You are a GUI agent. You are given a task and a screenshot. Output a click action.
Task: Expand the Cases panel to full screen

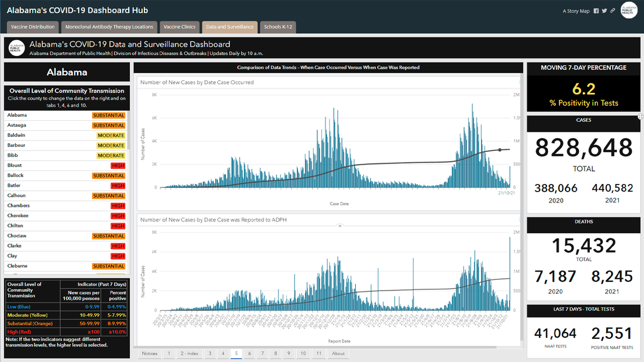[x=640, y=116]
